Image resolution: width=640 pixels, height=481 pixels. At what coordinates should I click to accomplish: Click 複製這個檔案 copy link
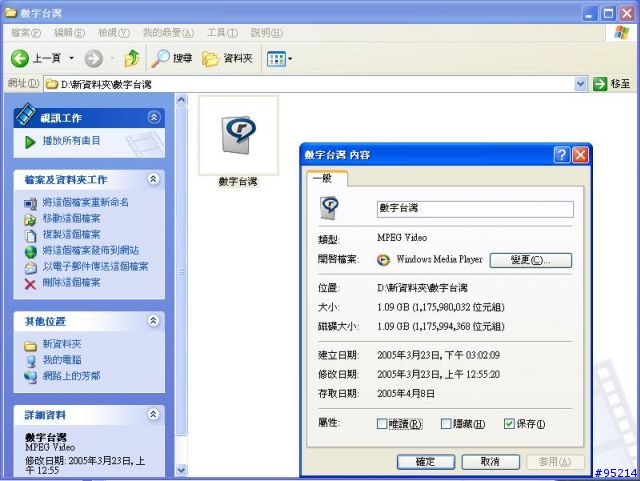pyautogui.click(x=71, y=234)
